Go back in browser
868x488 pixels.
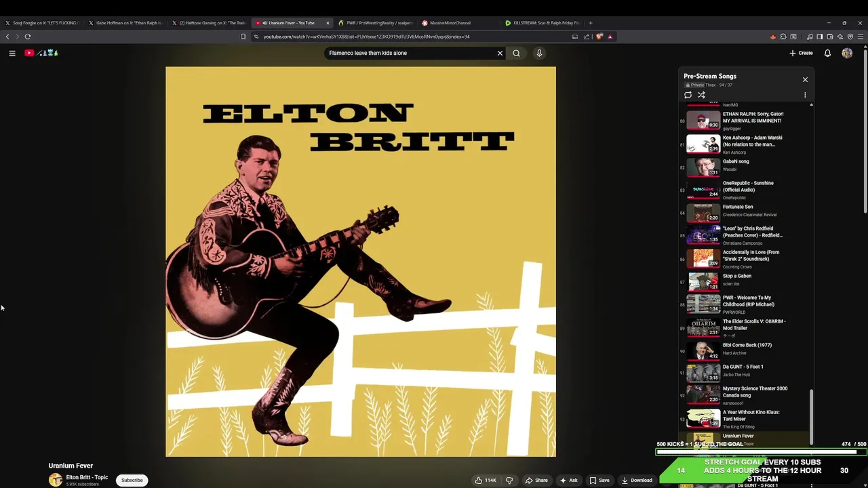[x=7, y=37]
